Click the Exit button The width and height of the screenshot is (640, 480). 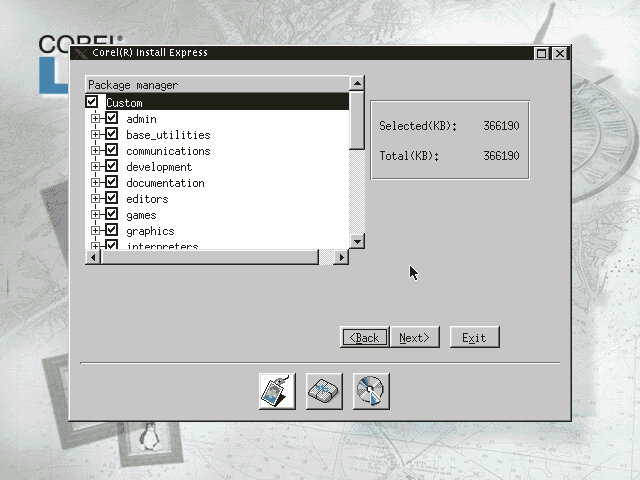click(474, 338)
